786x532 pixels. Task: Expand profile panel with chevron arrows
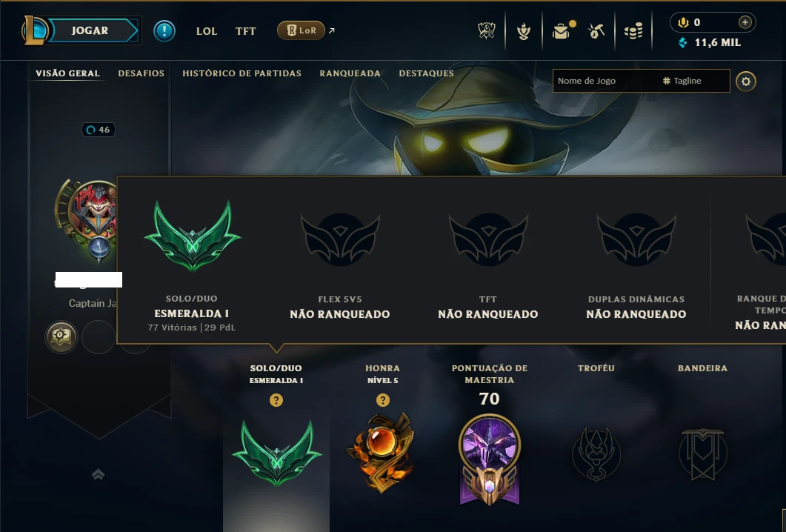pos(99,474)
